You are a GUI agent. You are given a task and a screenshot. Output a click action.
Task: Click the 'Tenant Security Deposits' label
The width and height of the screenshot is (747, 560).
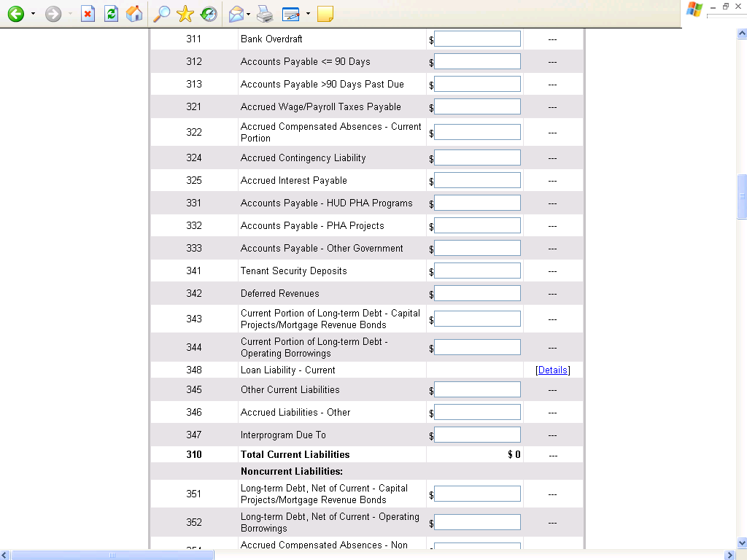coord(293,271)
